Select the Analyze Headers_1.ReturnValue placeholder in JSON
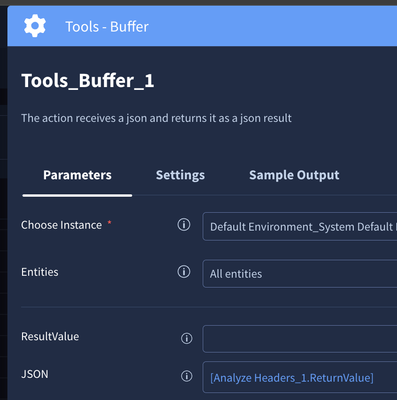 coord(292,378)
